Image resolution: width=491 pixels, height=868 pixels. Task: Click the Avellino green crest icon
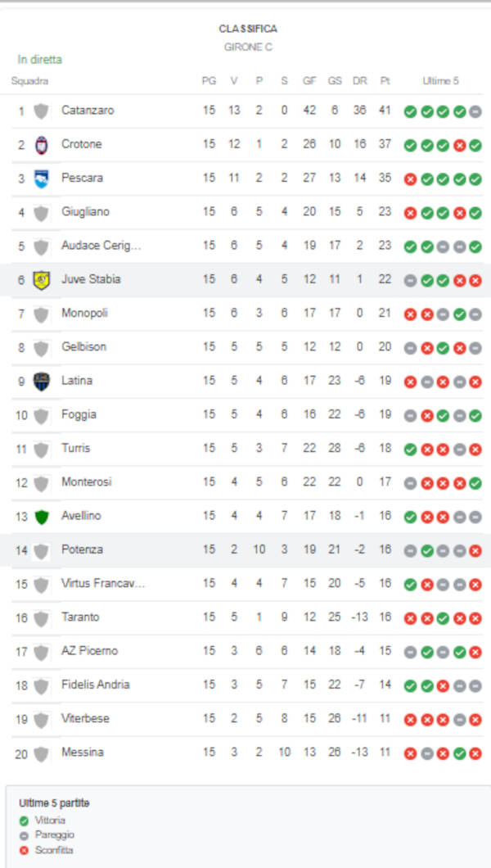click(41, 517)
